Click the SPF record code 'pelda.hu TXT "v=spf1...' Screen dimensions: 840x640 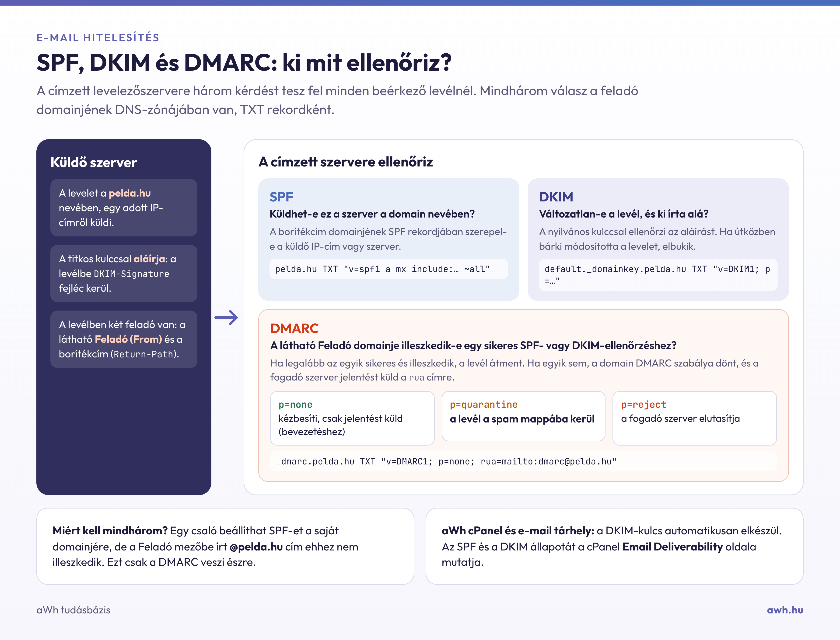coord(388,269)
